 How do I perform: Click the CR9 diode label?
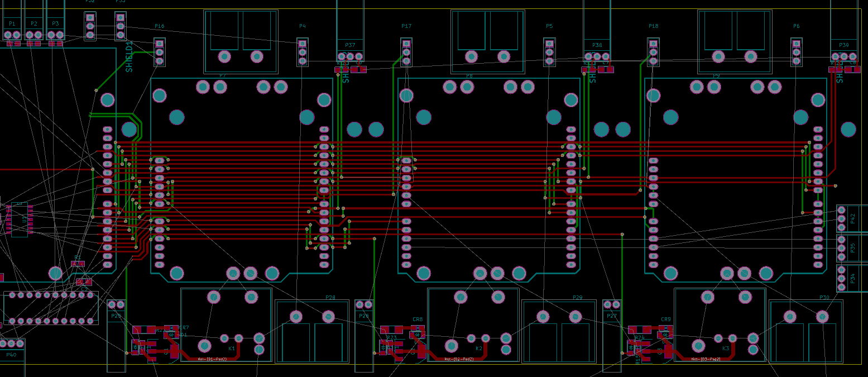tap(666, 319)
